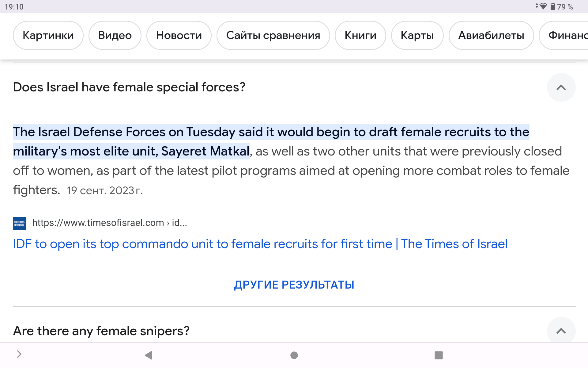Open the IDF top commando unit article link
Image resolution: width=588 pixels, height=368 pixels.
coord(260,244)
